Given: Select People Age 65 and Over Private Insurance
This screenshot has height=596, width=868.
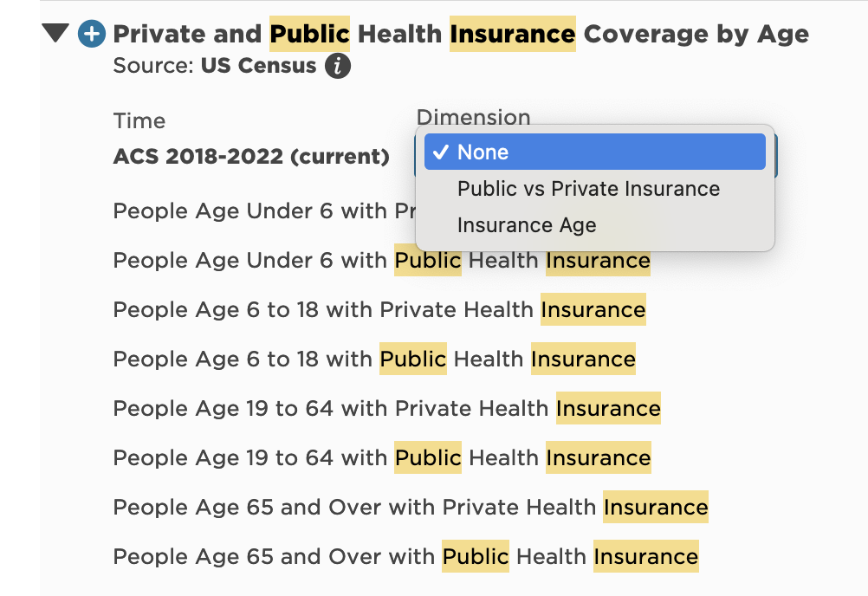Looking at the screenshot, I should tap(411, 507).
